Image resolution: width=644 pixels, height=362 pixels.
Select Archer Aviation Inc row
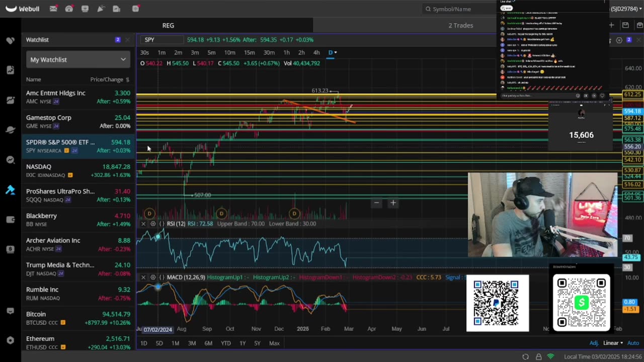click(78, 244)
